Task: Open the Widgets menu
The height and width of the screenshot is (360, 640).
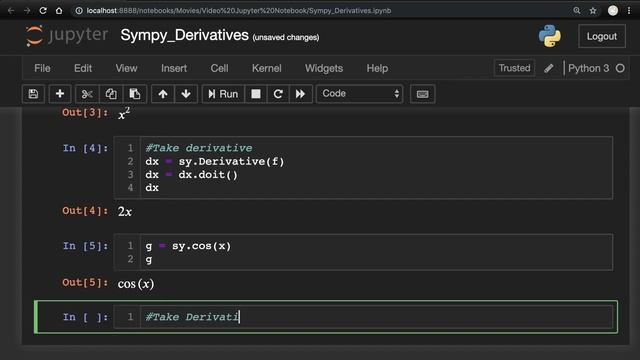Action: pos(324,68)
